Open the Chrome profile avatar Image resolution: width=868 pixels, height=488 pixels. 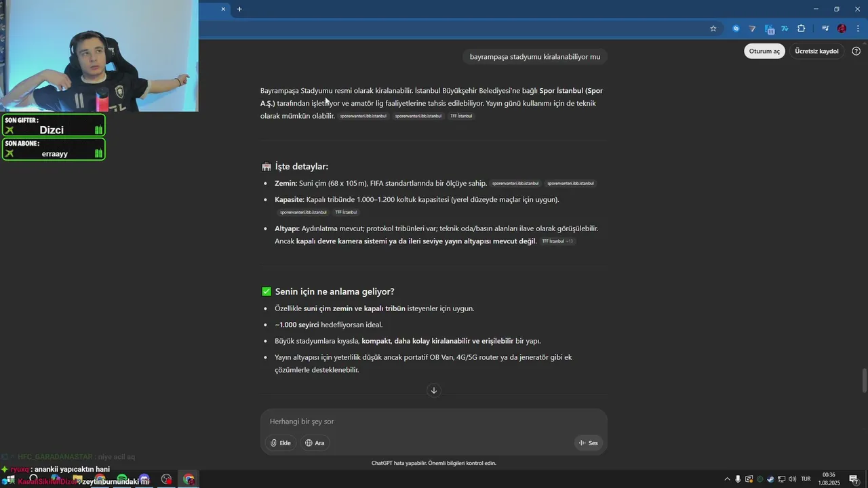(x=842, y=28)
